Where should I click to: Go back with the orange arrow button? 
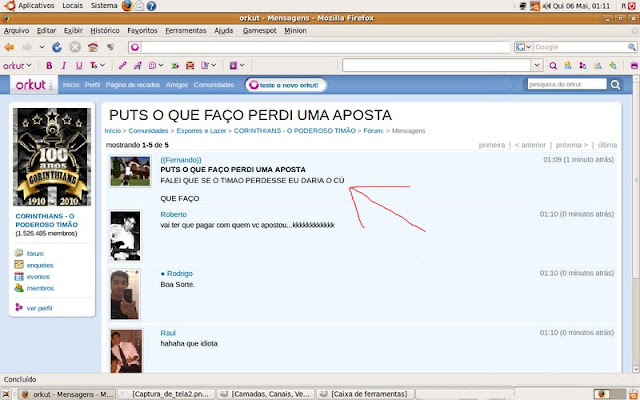[x=9, y=47]
